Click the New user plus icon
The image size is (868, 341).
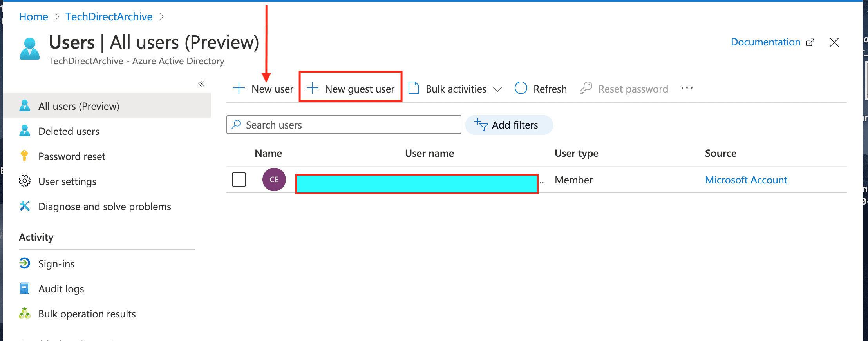tap(239, 88)
